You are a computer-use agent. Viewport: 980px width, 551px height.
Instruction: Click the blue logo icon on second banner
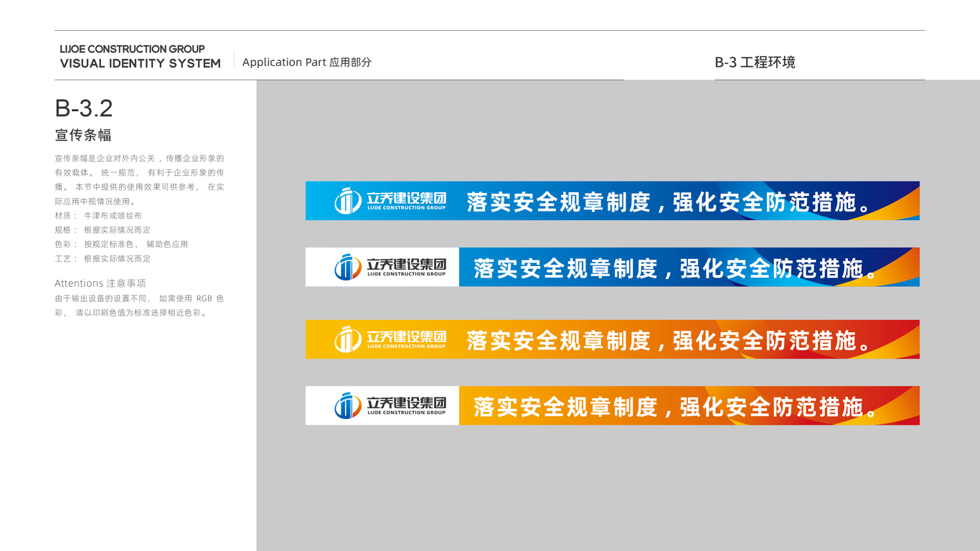[348, 267]
